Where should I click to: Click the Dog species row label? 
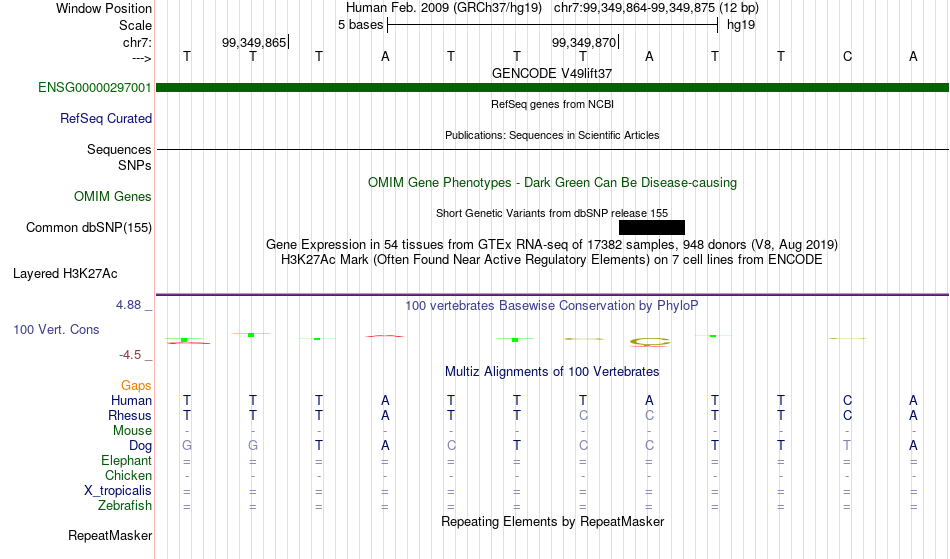coord(140,446)
